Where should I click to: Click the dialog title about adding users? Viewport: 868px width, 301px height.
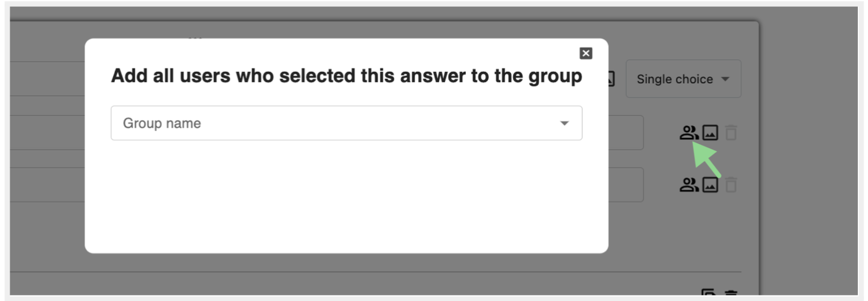pos(346,76)
